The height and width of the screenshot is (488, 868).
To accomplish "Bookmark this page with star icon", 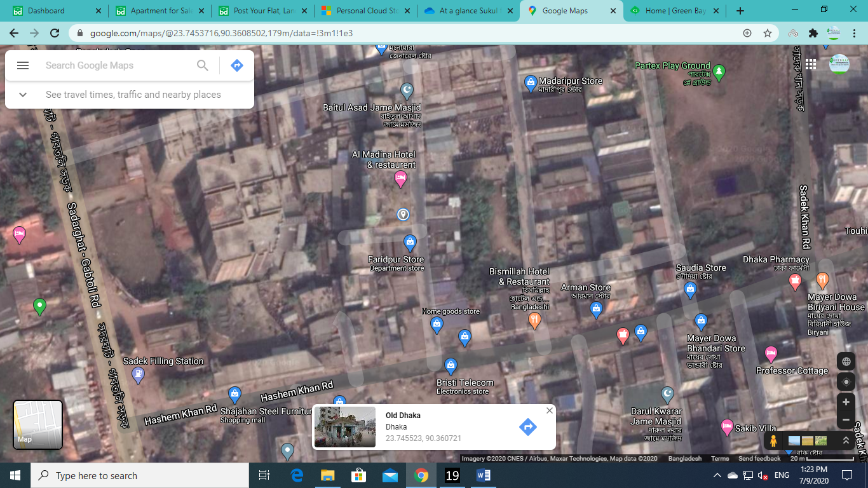I will (x=768, y=33).
